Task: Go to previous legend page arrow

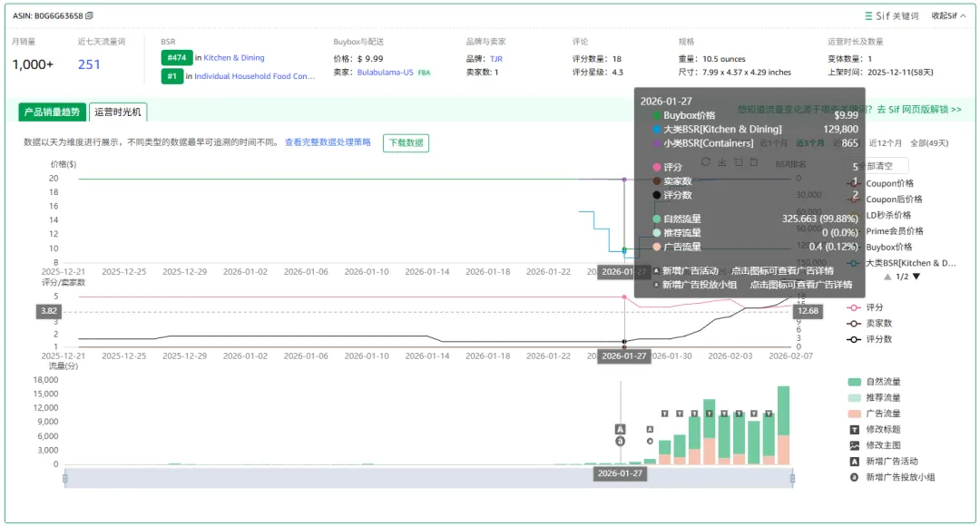Action: pos(887,277)
